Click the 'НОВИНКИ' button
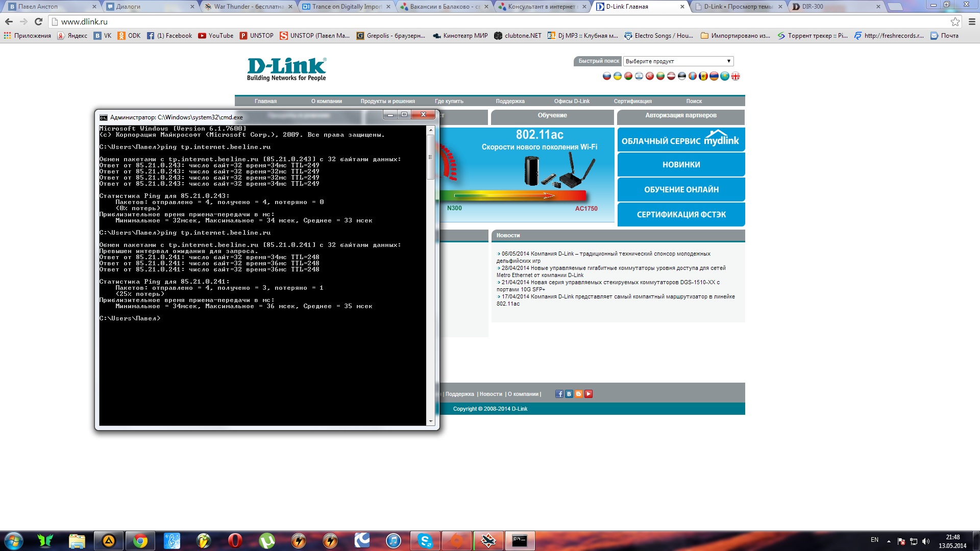 pos(681,165)
